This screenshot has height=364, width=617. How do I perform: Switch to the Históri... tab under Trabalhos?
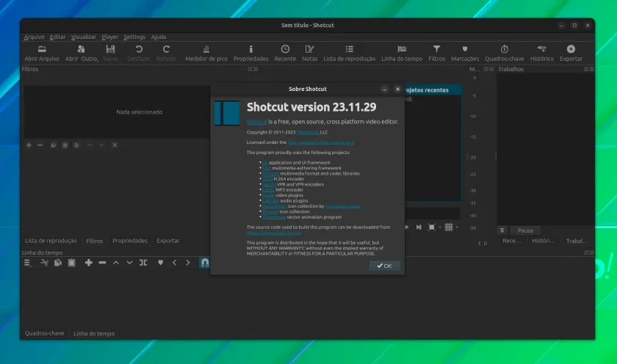[x=544, y=241]
